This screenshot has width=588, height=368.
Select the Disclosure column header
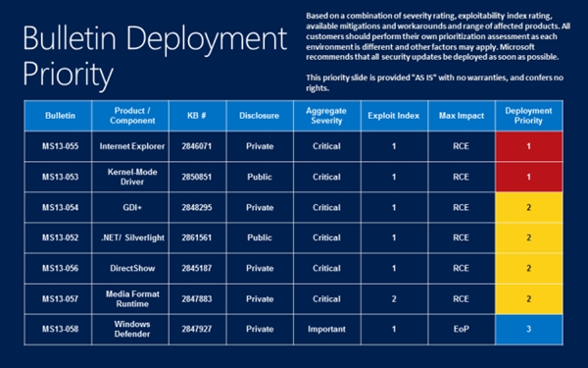tap(260, 116)
